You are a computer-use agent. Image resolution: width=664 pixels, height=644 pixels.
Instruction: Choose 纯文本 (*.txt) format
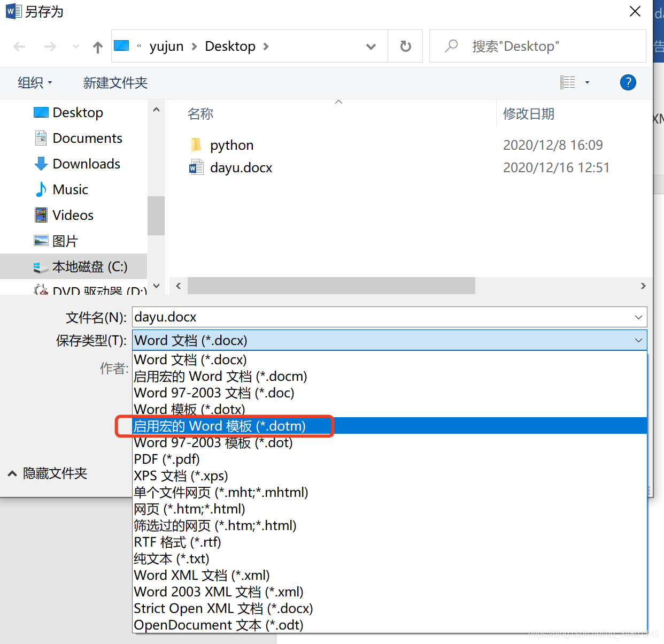click(390, 558)
